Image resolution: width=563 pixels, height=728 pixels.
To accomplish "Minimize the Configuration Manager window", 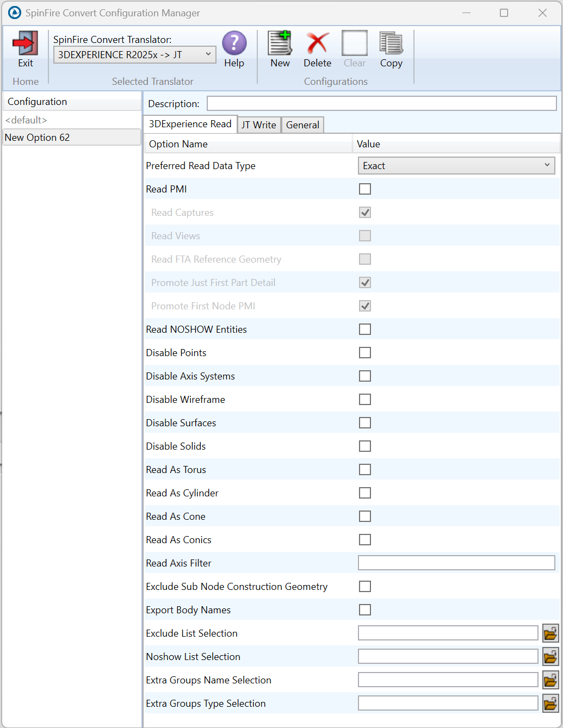I will 466,13.
